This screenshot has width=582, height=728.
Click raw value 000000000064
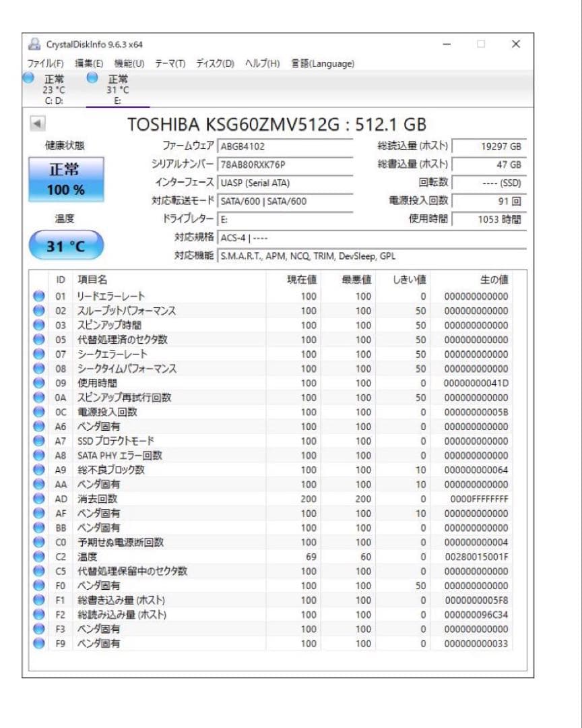point(476,470)
